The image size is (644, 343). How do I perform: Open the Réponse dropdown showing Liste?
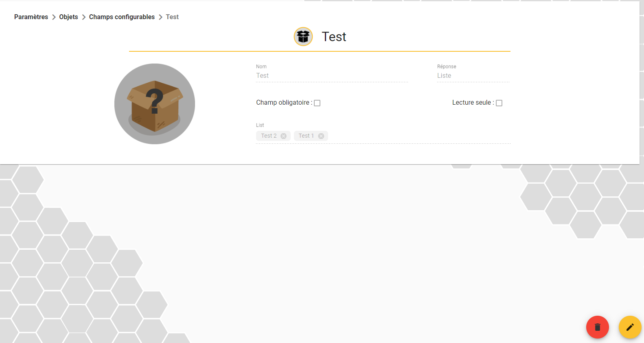click(473, 76)
